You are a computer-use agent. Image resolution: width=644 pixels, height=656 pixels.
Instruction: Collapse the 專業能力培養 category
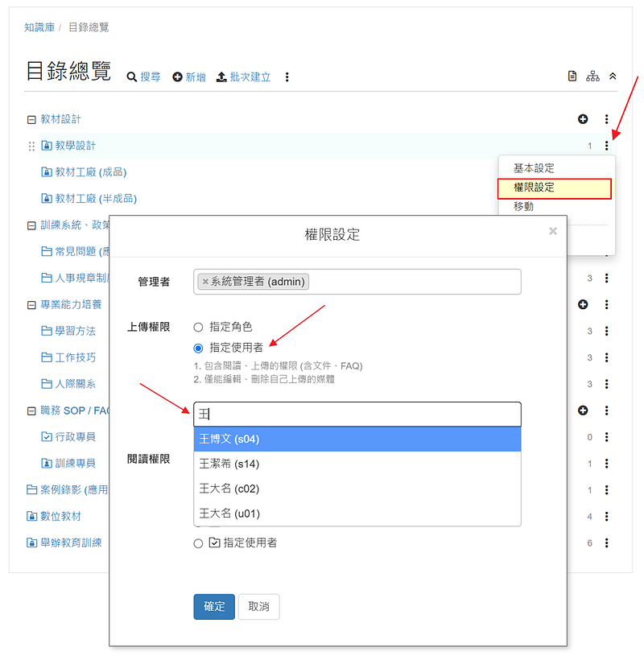[31, 305]
